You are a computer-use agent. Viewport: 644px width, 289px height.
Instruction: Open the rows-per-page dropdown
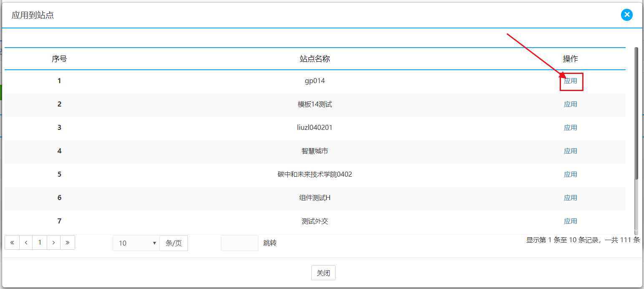[x=136, y=243]
